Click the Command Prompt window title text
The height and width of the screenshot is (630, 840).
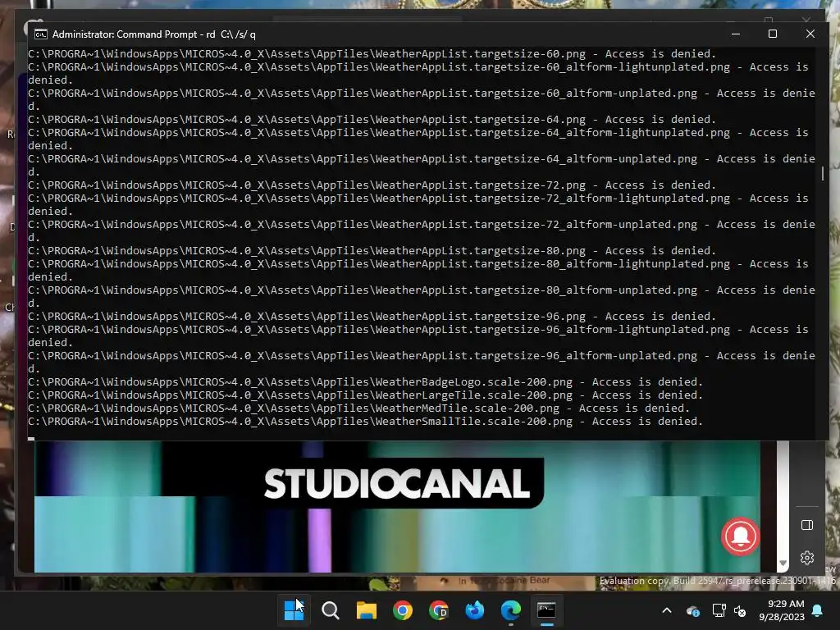[153, 34]
